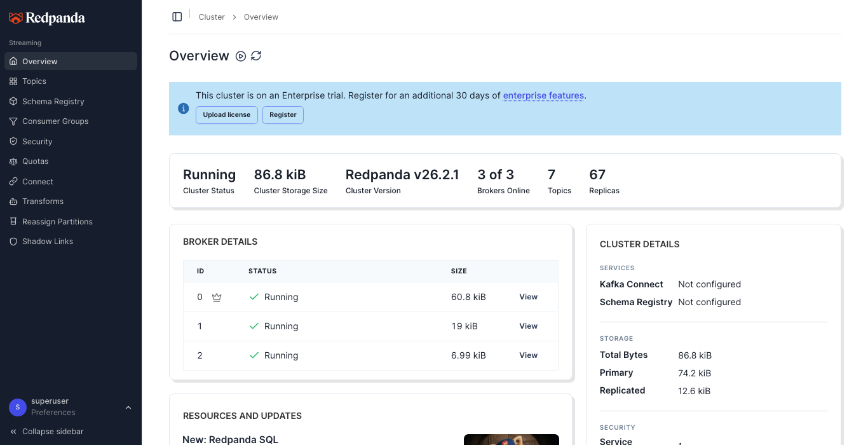The height and width of the screenshot is (445, 868).
Task: Click the '7' topics count
Action: coord(552,175)
